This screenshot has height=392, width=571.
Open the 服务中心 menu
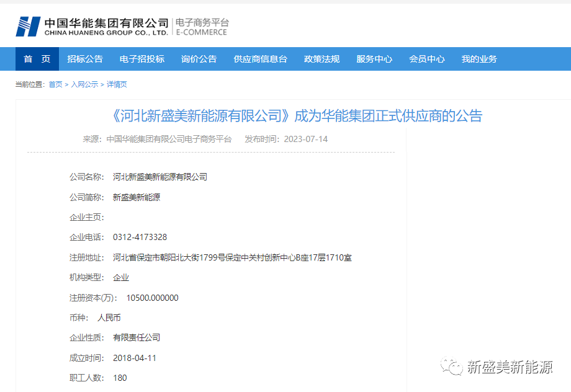(374, 59)
